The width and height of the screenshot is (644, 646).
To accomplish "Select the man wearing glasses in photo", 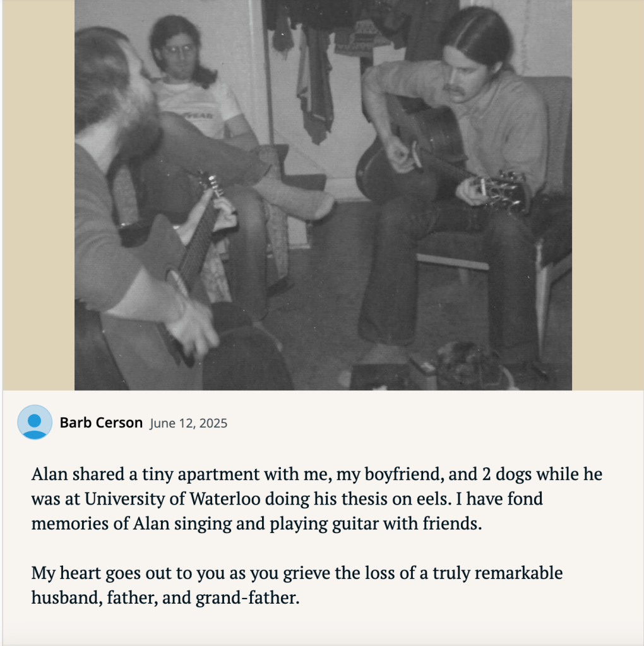I will pyautogui.click(x=179, y=52).
